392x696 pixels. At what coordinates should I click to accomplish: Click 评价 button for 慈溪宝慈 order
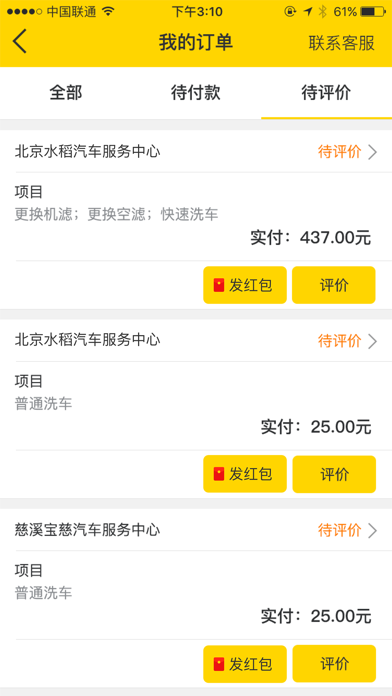click(x=334, y=664)
